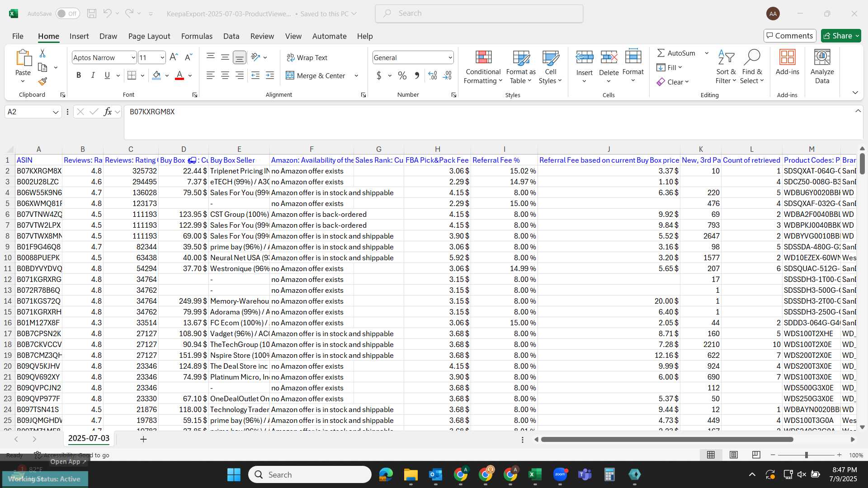
Task: Switch to the Formulas tab
Action: [197, 36]
